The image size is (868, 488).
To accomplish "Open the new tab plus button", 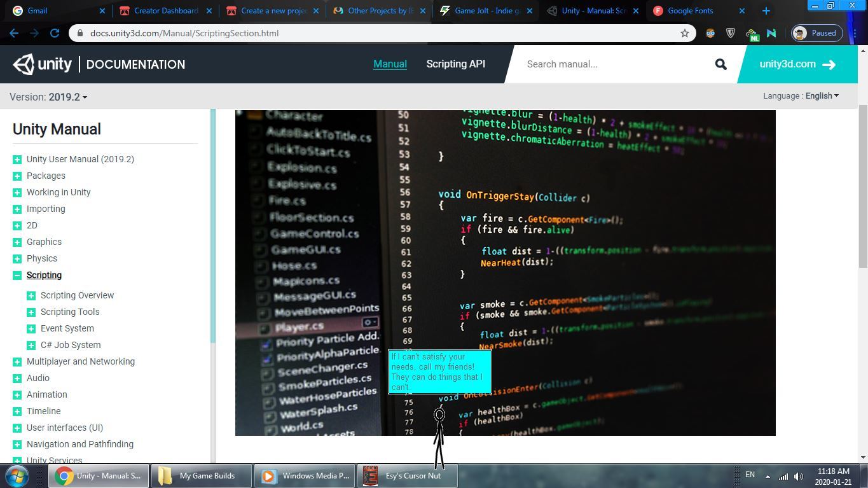I will pyautogui.click(x=766, y=11).
